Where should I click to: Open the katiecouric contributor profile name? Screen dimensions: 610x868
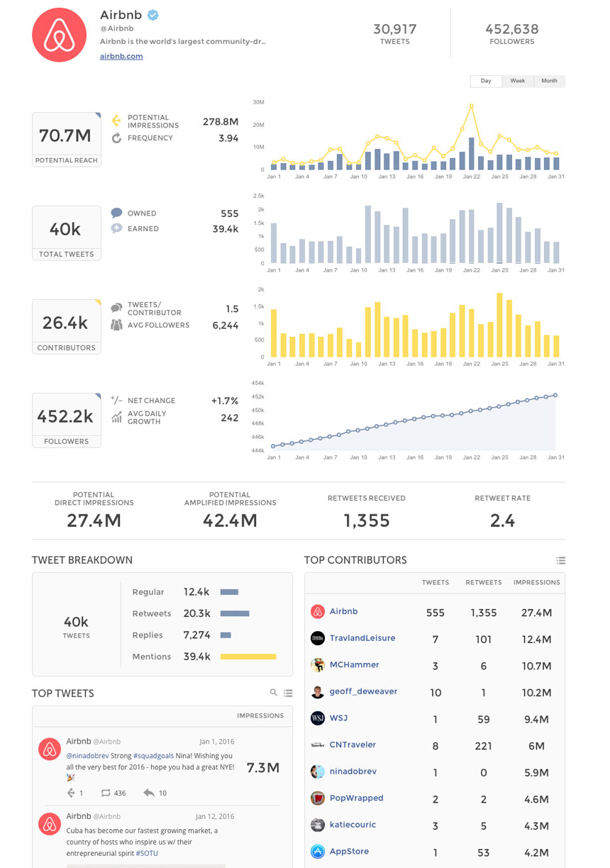click(353, 825)
